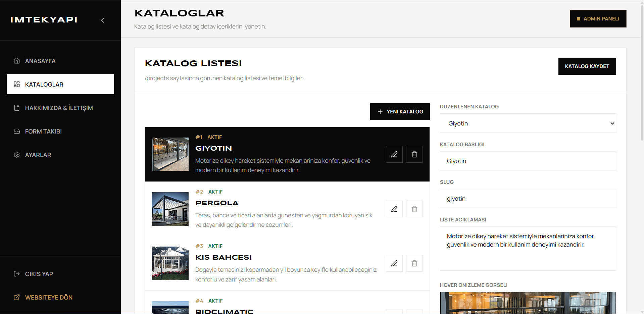Open the Duzenlenen Katalog dropdown
This screenshot has width=644, height=314.
point(528,123)
